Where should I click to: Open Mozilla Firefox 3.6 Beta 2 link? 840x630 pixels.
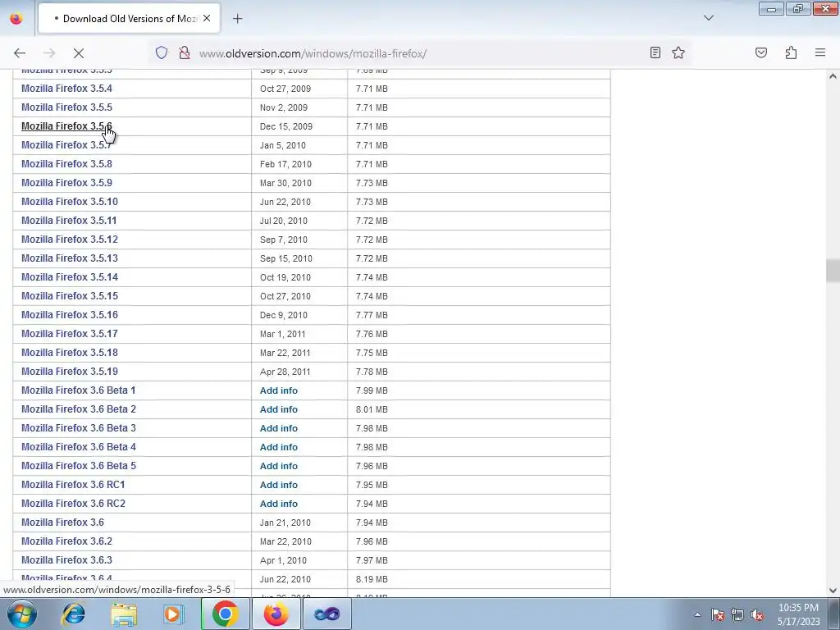(x=79, y=409)
